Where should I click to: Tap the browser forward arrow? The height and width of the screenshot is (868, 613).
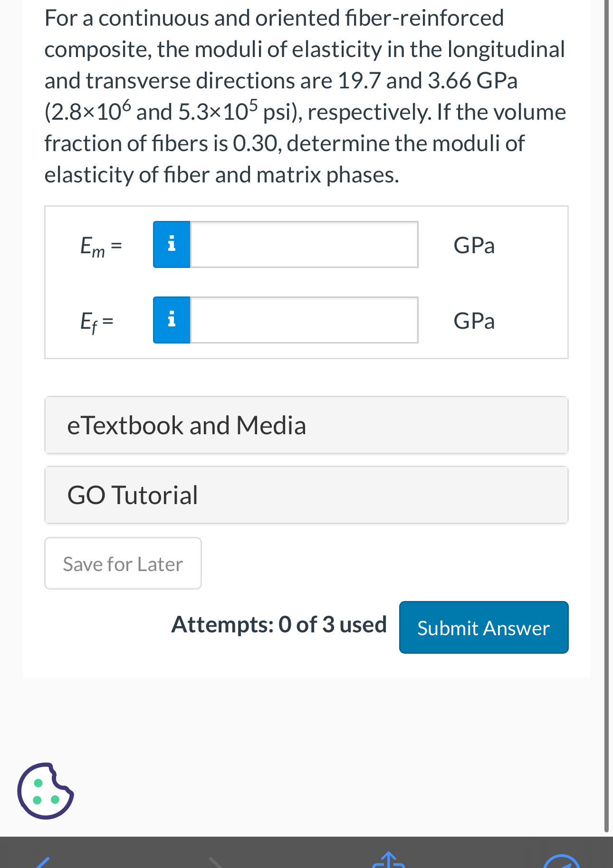(216, 862)
